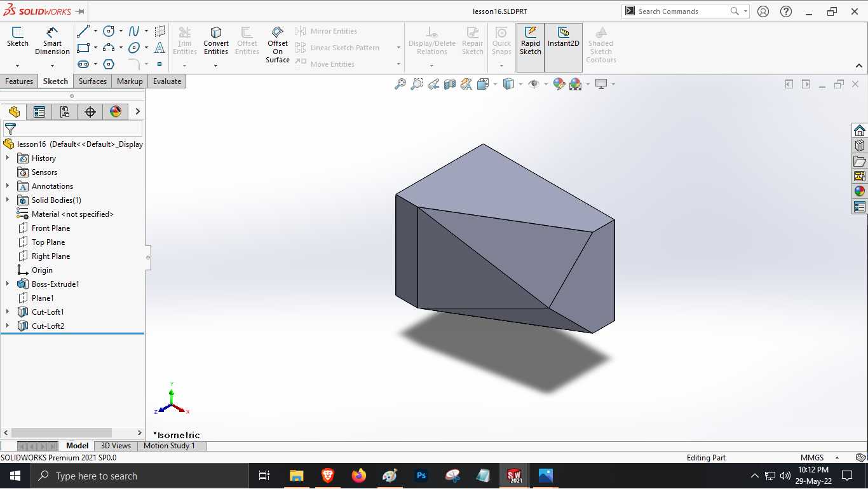Open the Convert Entities dropdown arrow

[x=216, y=65]
